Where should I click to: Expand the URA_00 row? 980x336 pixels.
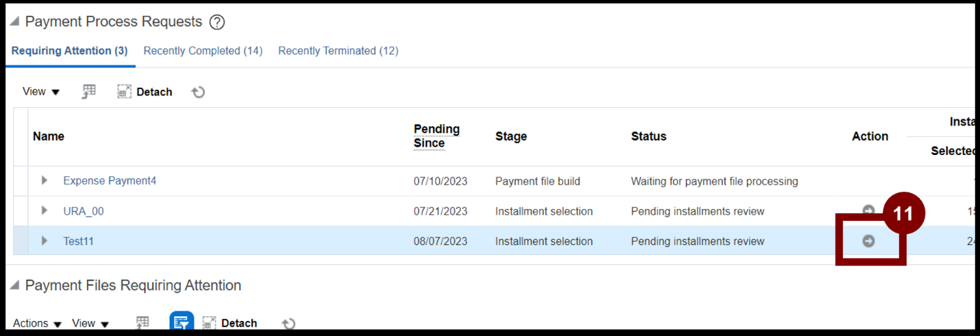[x=45, y=211]
